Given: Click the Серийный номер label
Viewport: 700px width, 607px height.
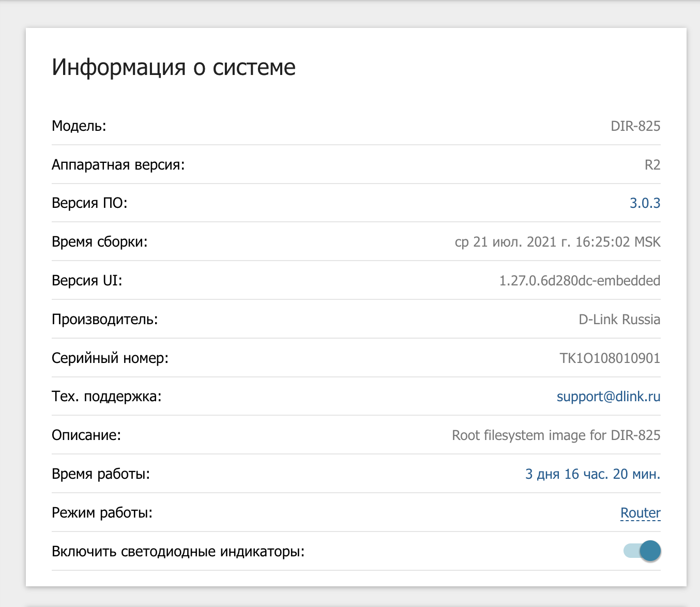Looking at the screenshot, I should 110,358.
